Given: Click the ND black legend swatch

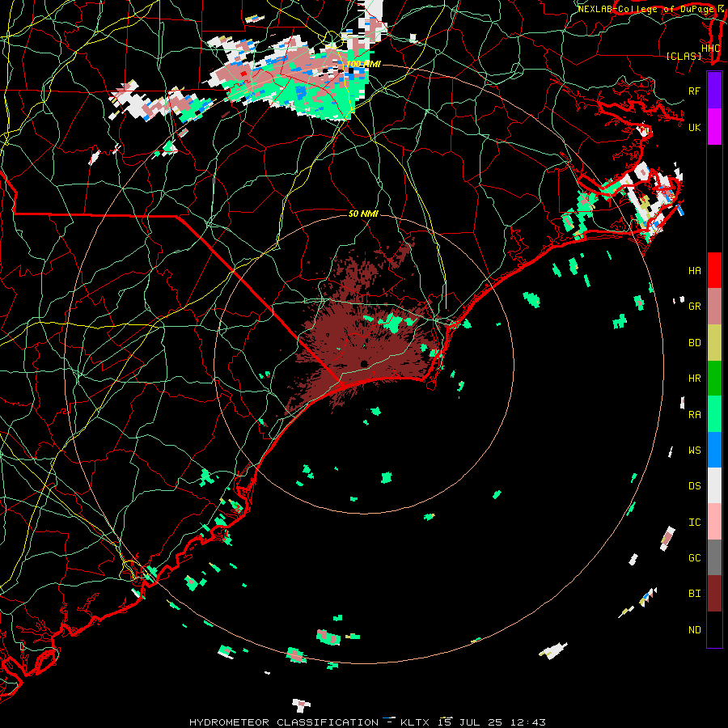Looking at the screenshot, I should tap(714, 629).
